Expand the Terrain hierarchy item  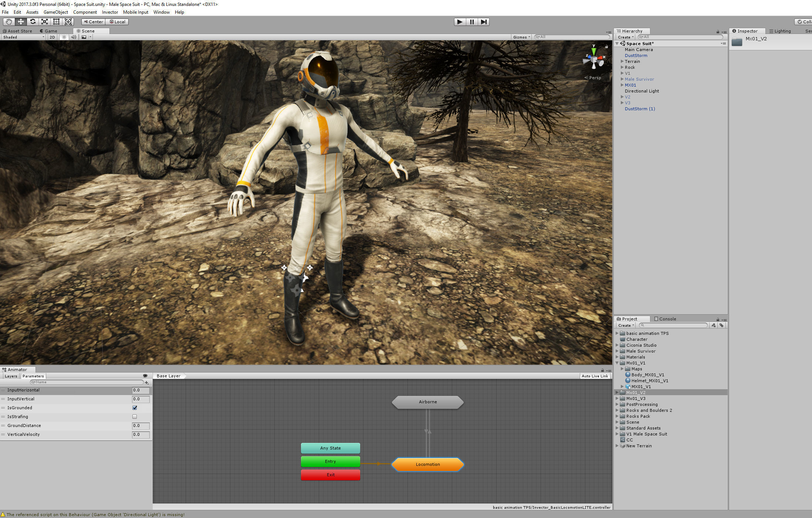(x=622, y=61)
